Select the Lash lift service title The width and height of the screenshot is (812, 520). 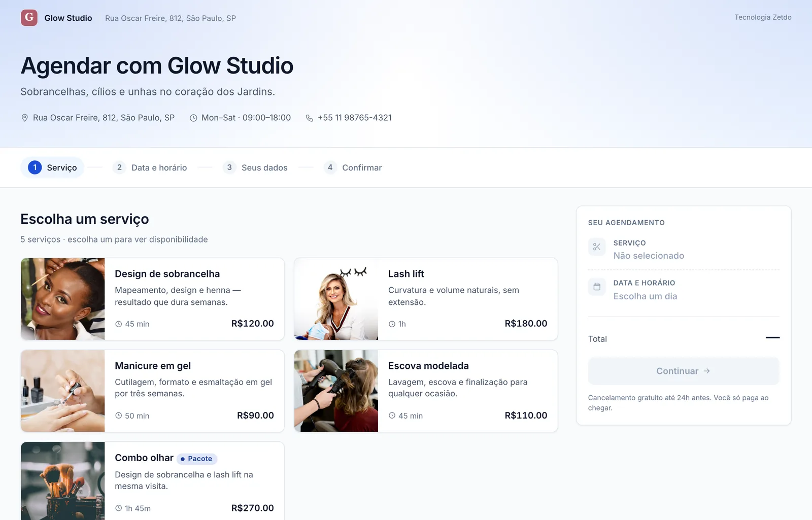point(406,274)
